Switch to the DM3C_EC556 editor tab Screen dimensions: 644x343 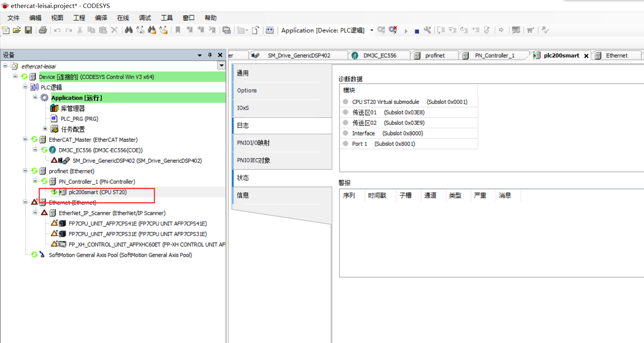(x=379, y=55)
